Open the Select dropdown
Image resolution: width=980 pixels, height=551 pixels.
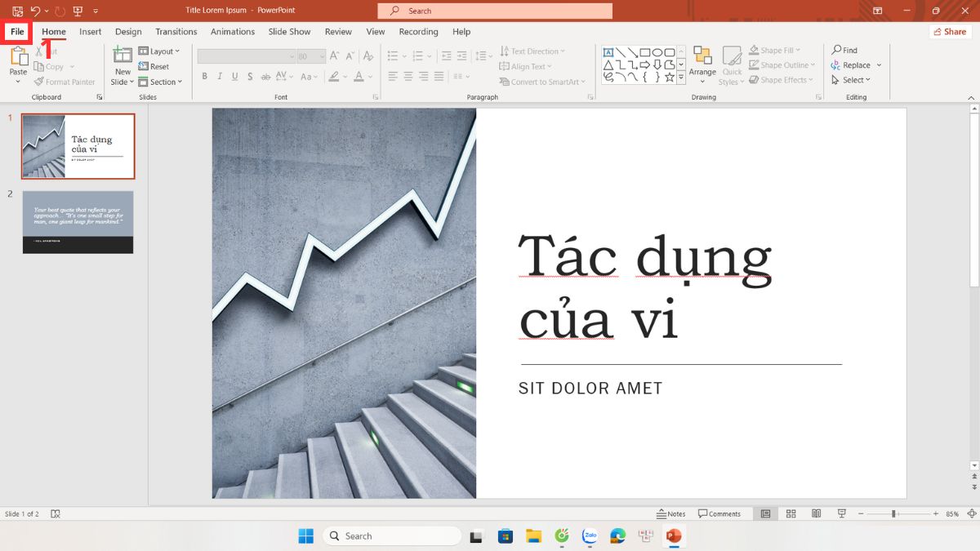(851, 80)
